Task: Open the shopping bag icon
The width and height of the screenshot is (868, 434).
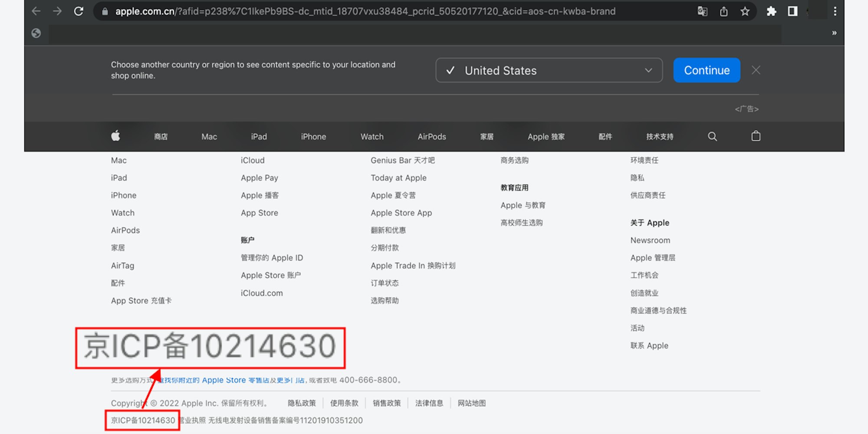Action: pyautogui.click(x=756, y=136)
